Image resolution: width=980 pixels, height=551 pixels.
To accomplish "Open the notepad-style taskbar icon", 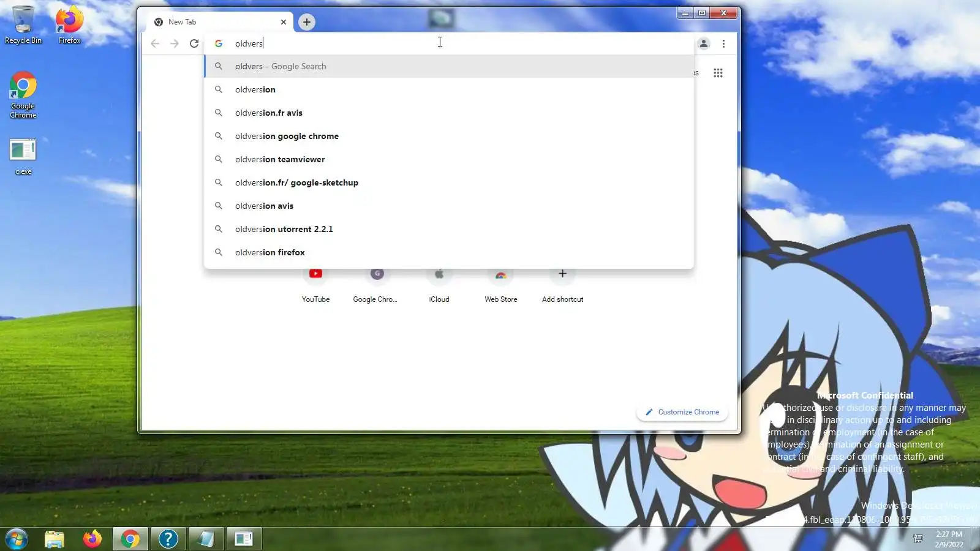I will click(x=206, y=539).
